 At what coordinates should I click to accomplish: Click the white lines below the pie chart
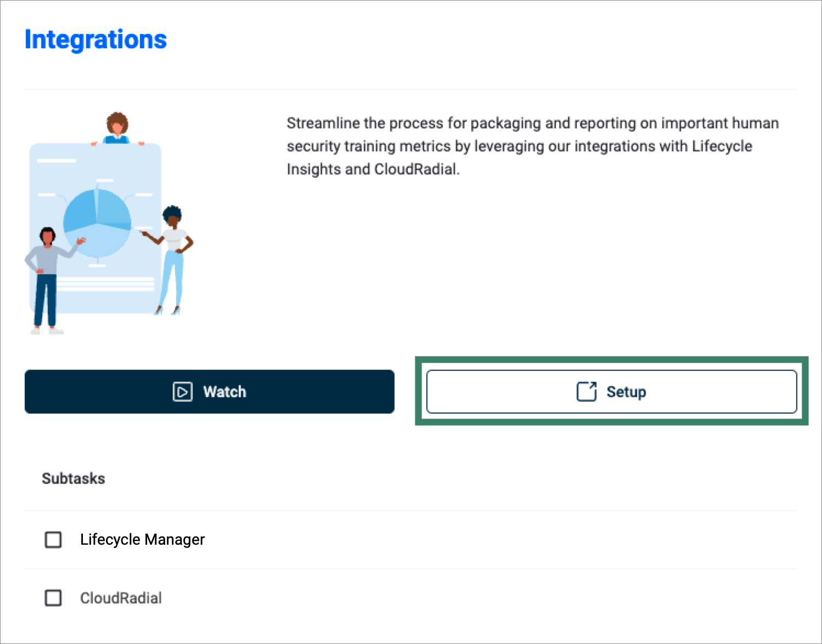coord(105,284)
